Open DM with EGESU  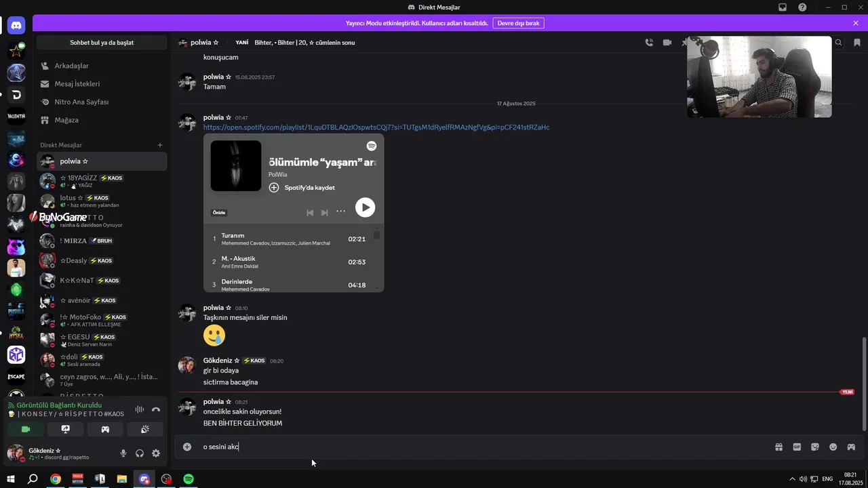tap(102, 340)
